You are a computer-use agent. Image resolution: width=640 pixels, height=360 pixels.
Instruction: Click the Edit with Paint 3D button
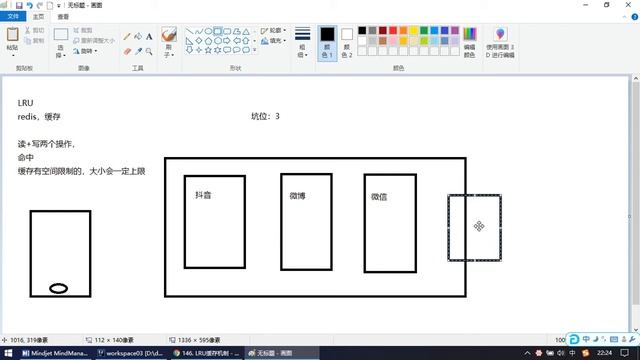pyautogui.click(x=500, y=42)
